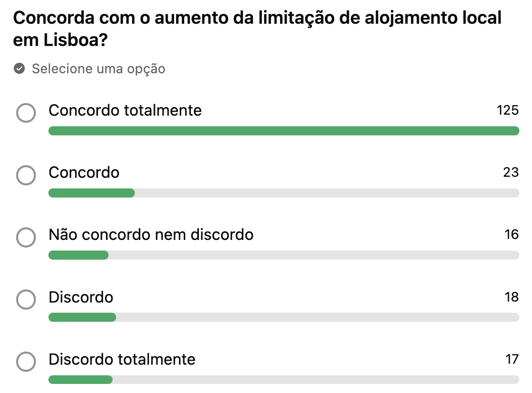532x393 pixels.
Task: Click the 'Discordo' results progress bar
Action: point(284,317)
